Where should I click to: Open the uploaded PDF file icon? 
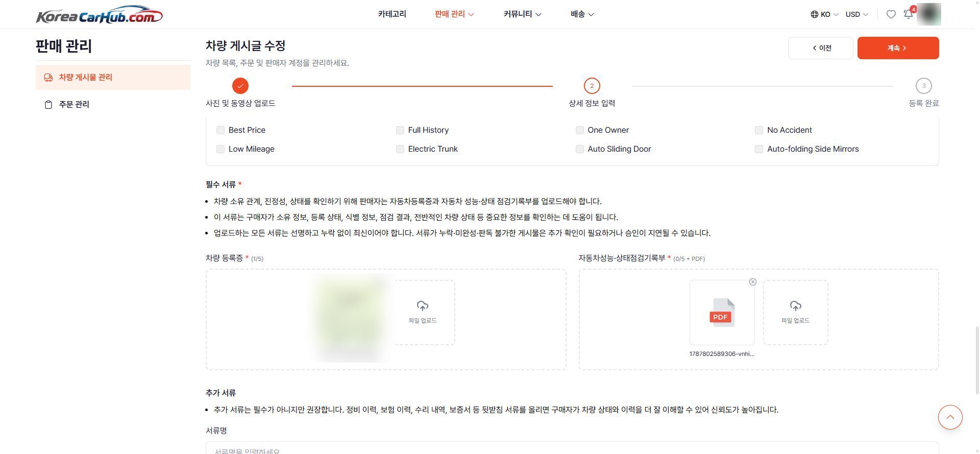click(x=722, y=313)
